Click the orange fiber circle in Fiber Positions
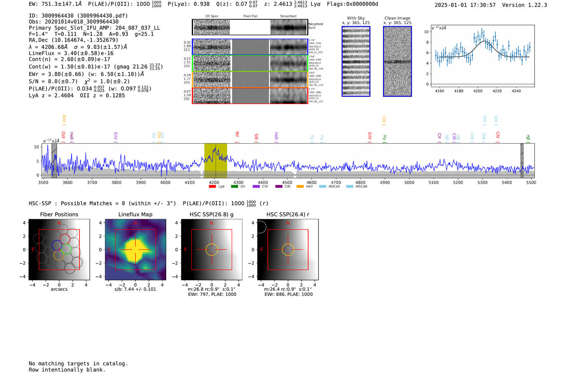Screen dimensions: 576x392 click(59, 255)
